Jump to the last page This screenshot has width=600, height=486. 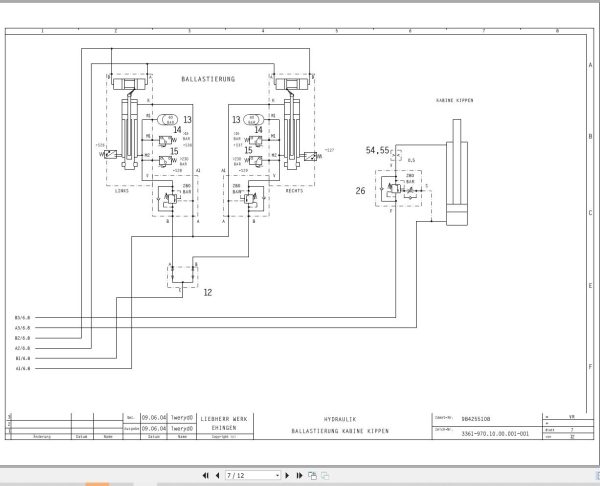click(299, 475)
